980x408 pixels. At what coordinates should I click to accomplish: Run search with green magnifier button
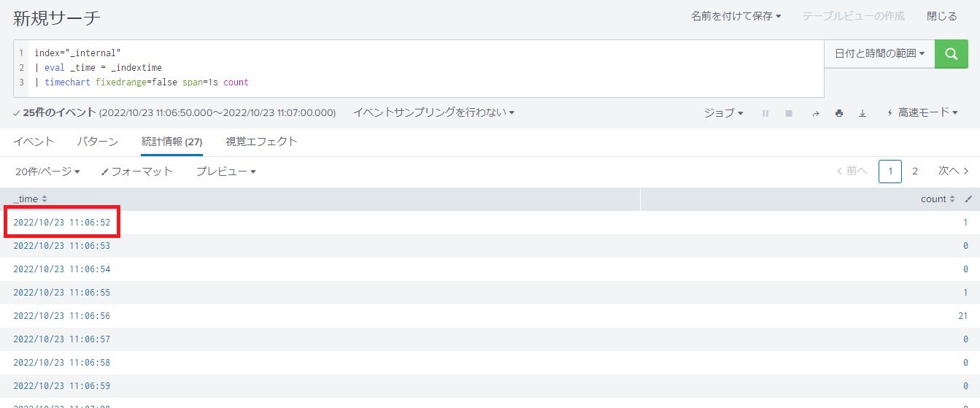951,54
